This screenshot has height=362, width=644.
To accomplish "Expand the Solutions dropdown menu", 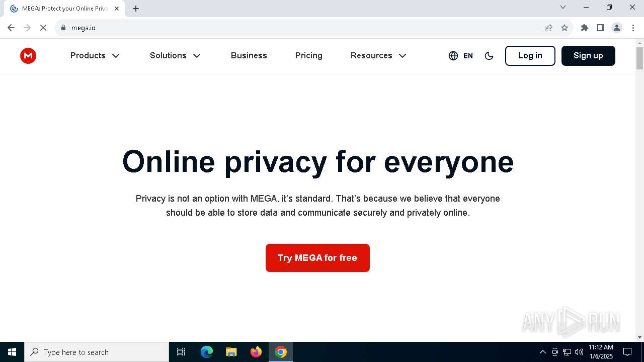I will (x=176, y=56).
